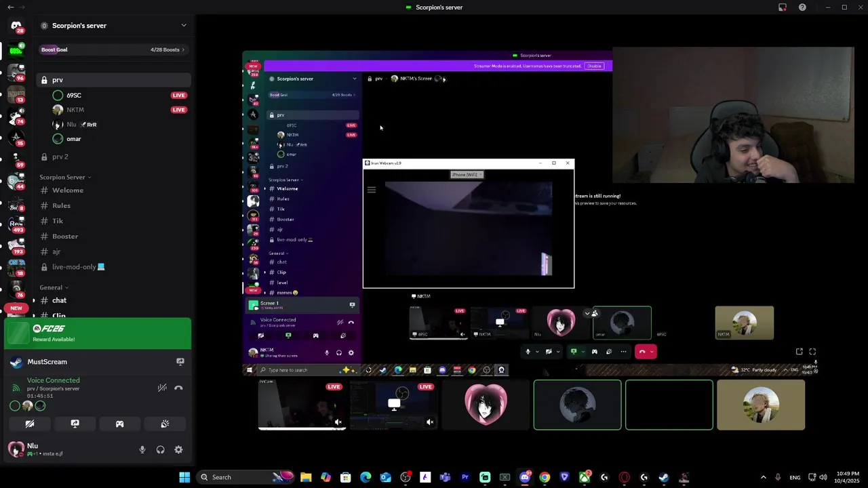Screen dimensions: 868x488
Task: Select user NKTM in voice list
Action: pyautogui.click(x=75, y=110)
